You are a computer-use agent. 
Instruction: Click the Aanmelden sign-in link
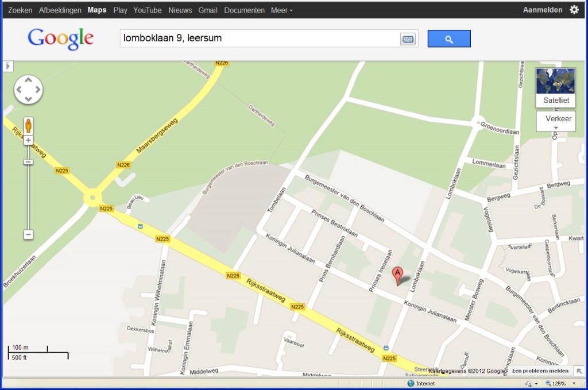[543, 10]
